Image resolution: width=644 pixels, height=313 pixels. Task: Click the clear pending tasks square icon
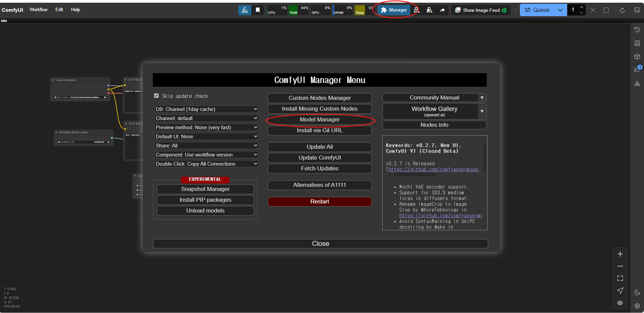(x=606, y=10)
